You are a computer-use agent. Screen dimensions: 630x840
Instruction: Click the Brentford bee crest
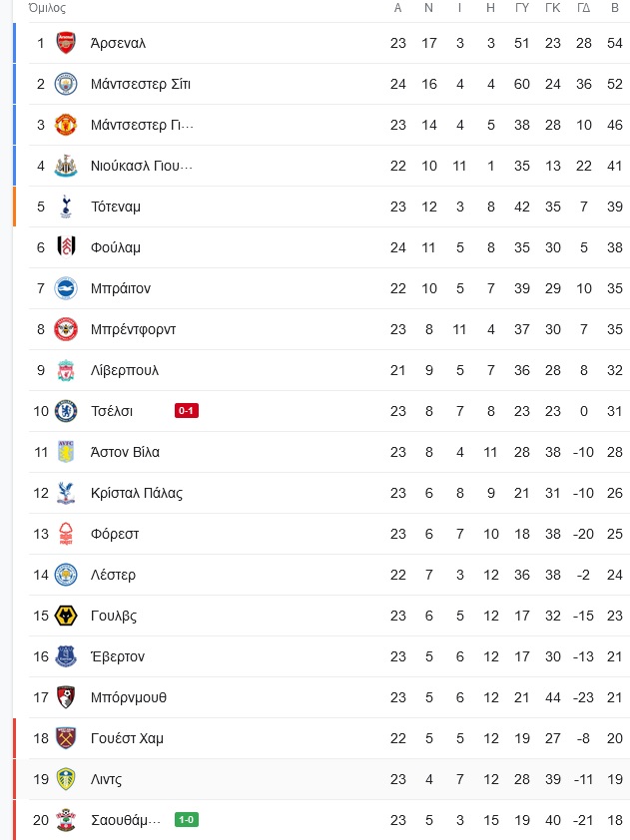(66, 329)
